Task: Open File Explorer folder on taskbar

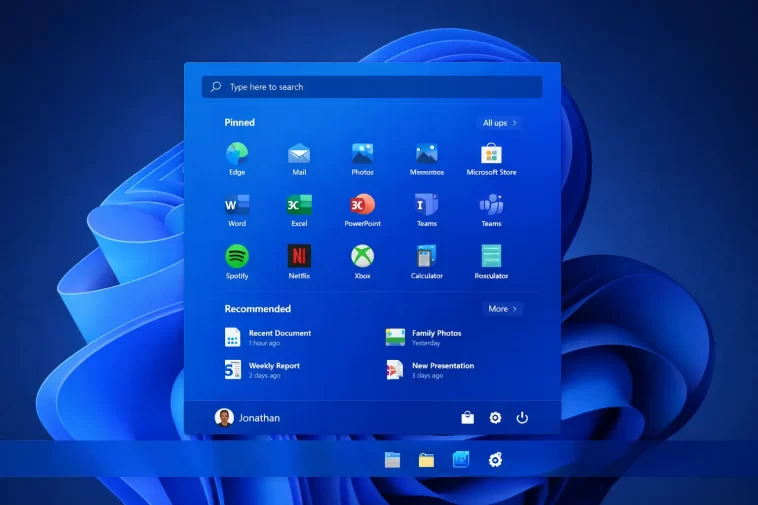Action: 426,460
